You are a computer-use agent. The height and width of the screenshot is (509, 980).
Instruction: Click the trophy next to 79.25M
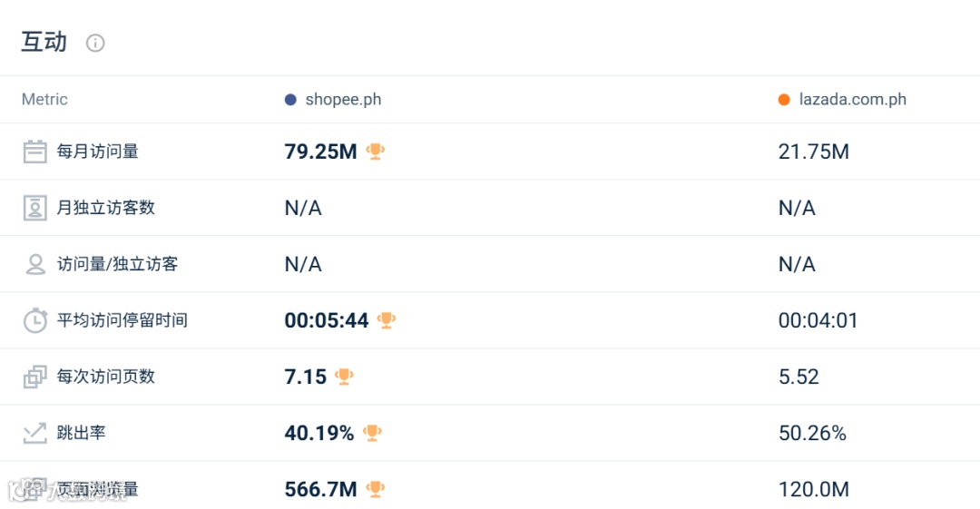(x=376, y=152)
